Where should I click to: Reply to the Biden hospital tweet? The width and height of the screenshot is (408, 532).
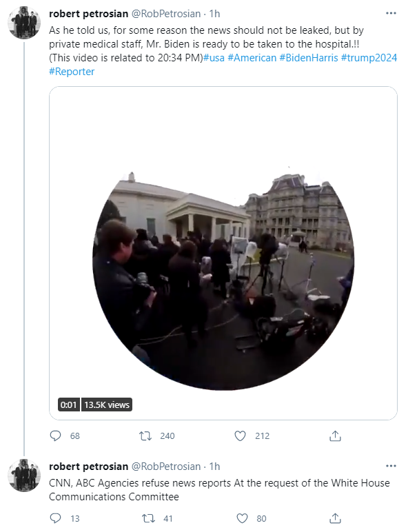pos(55,436)
